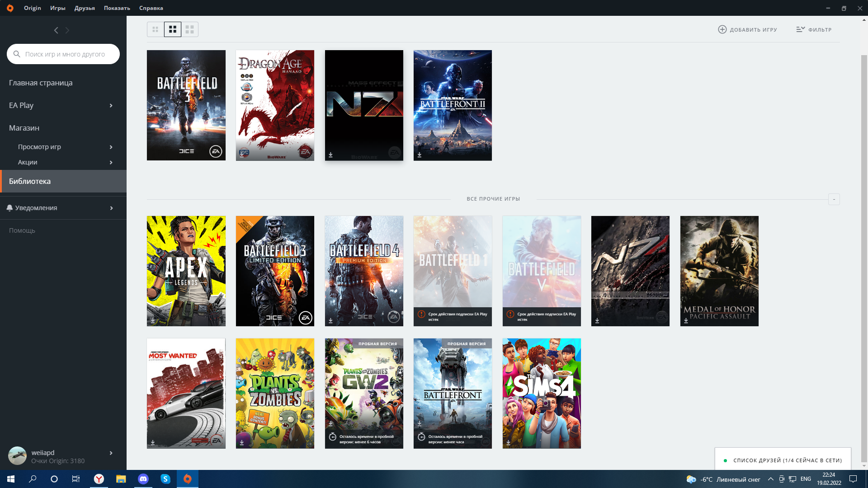Click the search magnifier icon
Screen dimensions: 868x488
(17, 54)
